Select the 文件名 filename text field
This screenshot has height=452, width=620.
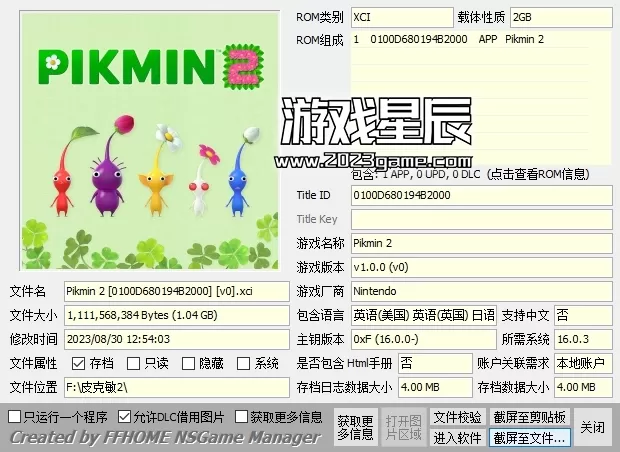coord(175,291)
